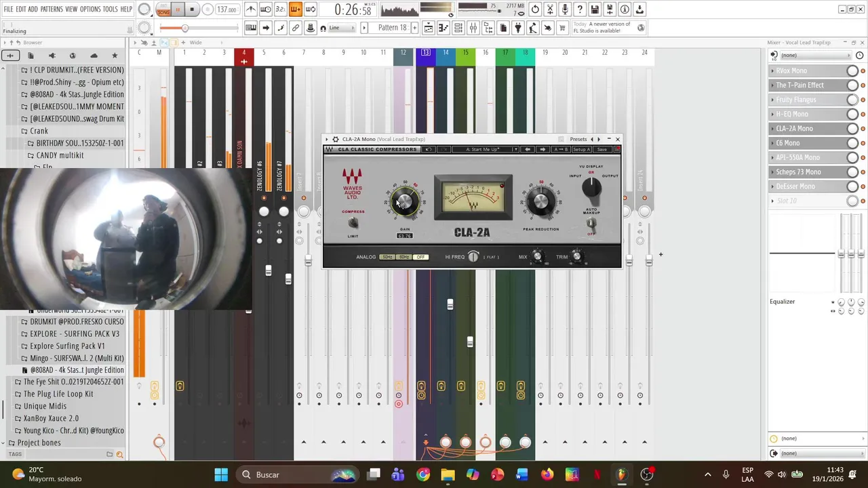
Task: Open CLA-2A plugin settings gear icon
Action: pyautogui.click(x=335, y=139)
